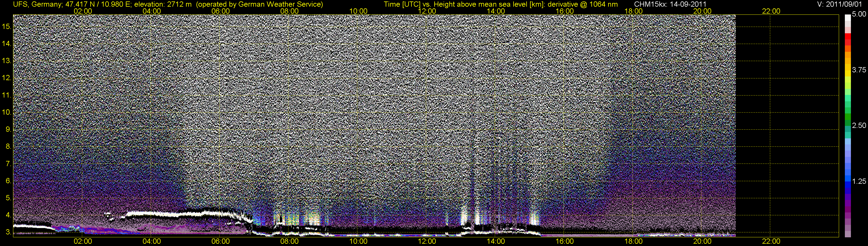Click the green segment of the color bar
868x246 pixels.
click(847, 116)
